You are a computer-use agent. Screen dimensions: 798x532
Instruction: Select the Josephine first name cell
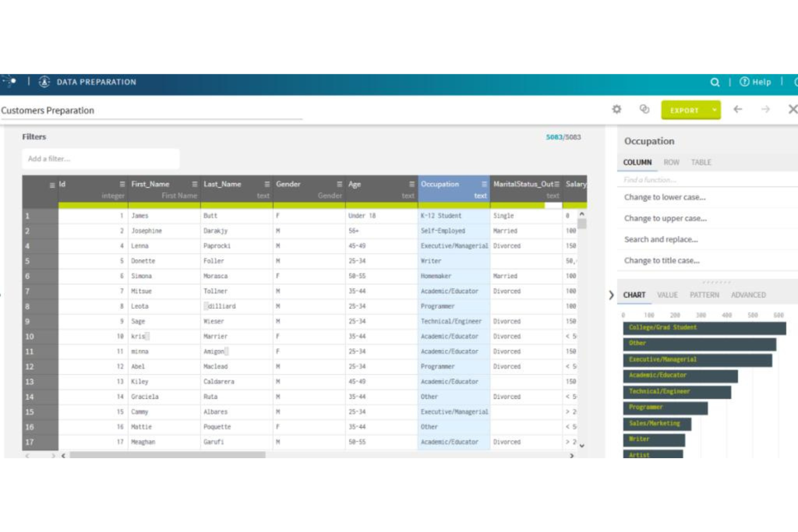[164, 231]
